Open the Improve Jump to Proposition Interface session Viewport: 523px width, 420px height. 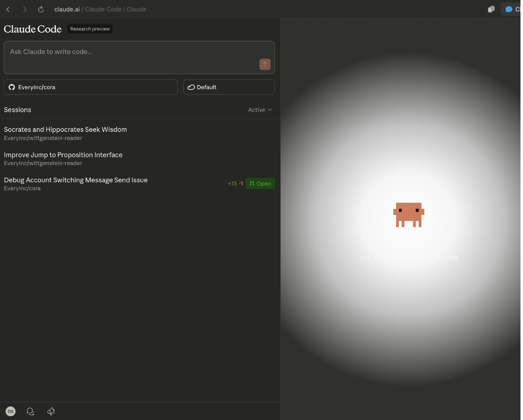63,155
